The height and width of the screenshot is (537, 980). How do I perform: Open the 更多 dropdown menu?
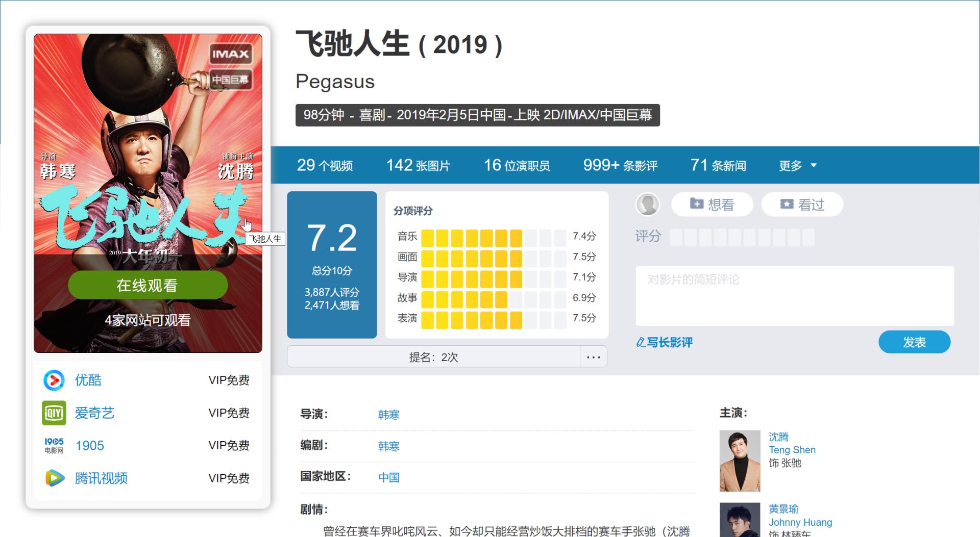pyautogui.click(x=797, y=165)
